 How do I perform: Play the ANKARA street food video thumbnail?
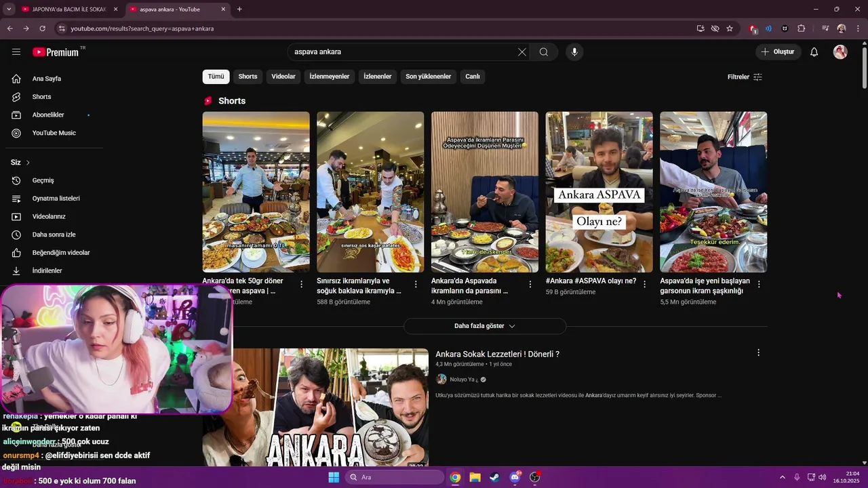(x=330, y=407)
